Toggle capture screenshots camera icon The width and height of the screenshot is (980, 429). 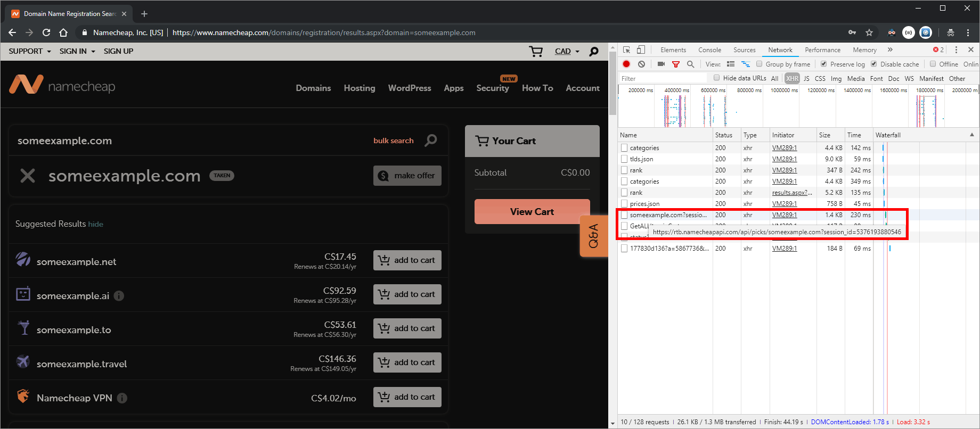coord(661,64)
